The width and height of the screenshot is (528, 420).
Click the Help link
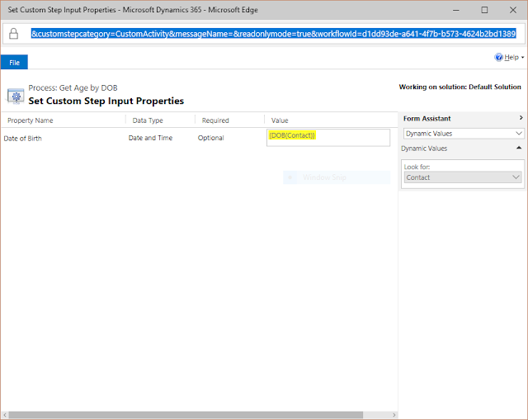(511, 57)
